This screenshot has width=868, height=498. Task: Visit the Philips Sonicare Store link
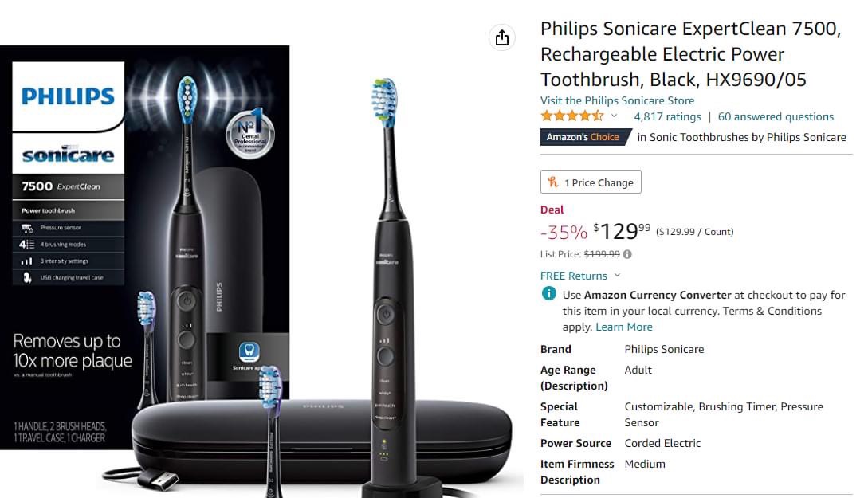click(x=617, y=100)
